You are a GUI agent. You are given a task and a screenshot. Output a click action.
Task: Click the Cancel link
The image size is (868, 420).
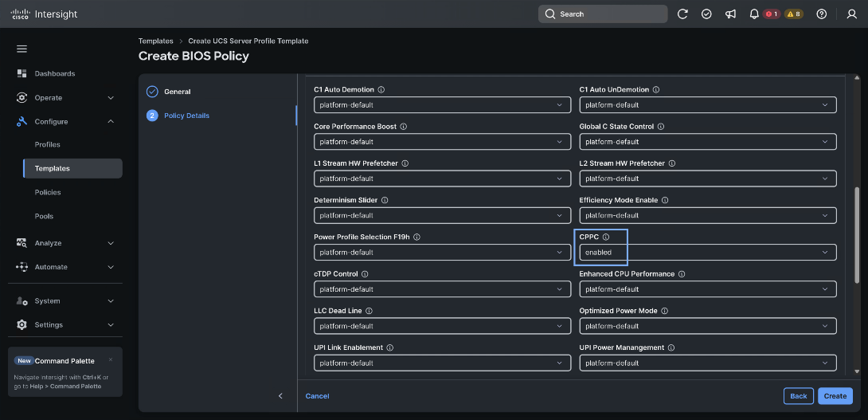coord(317,396)
